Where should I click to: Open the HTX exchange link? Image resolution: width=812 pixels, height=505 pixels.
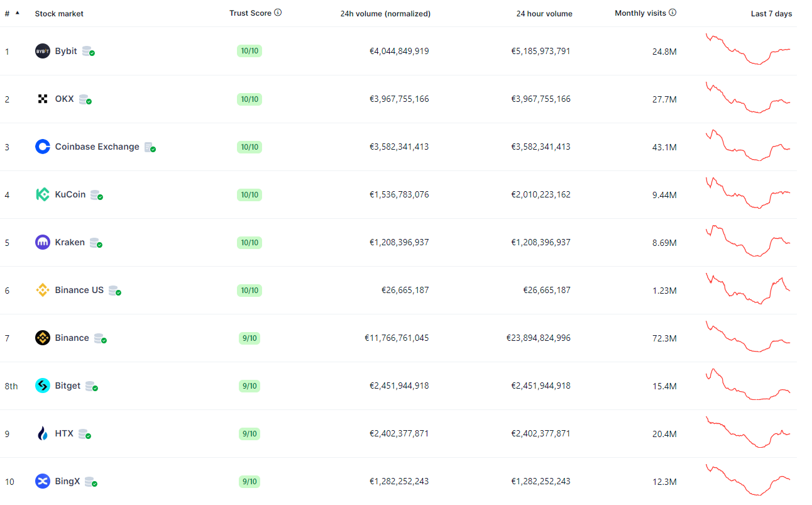click(x=64, y=433)
